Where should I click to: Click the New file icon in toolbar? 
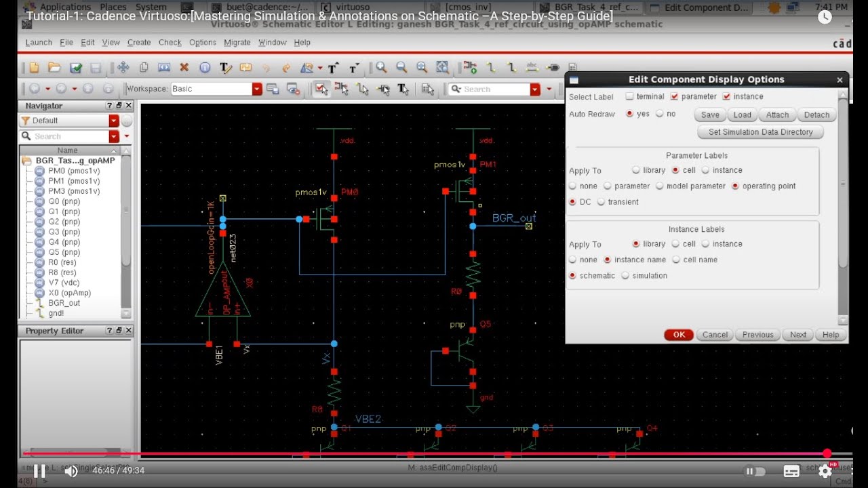point(34,68)
